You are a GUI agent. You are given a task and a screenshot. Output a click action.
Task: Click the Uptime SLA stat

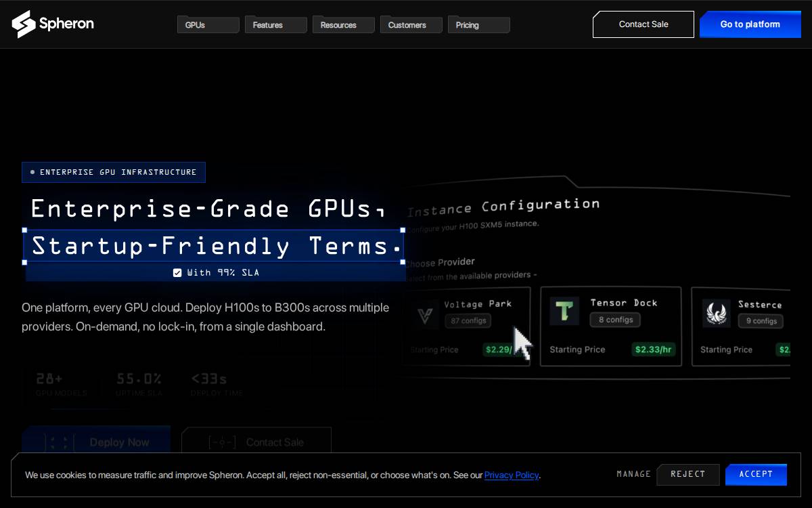tap(139, 384)
